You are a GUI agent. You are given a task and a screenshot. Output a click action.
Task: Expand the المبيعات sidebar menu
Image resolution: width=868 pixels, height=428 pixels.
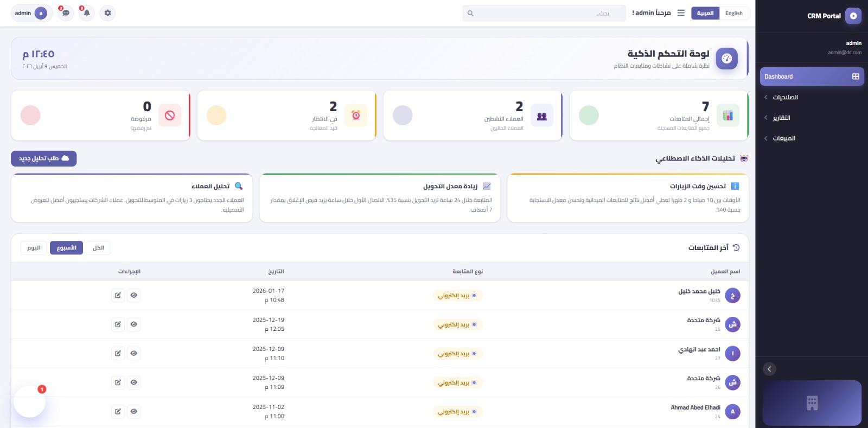[x=812, y=138]
